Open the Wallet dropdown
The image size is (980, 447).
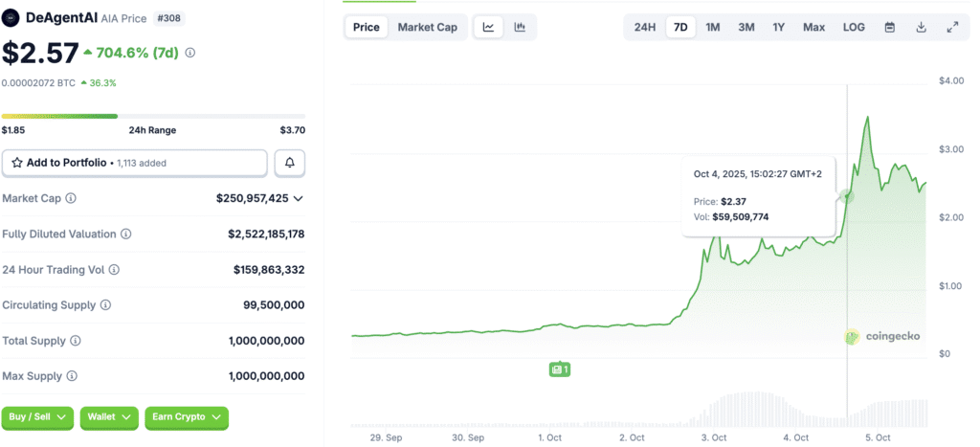pos(109,417)
